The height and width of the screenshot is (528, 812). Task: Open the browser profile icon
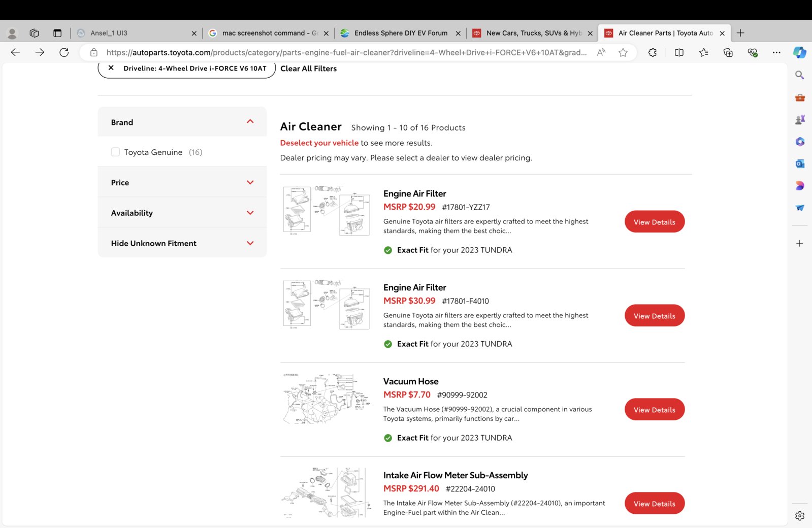(x=12, y=33)
